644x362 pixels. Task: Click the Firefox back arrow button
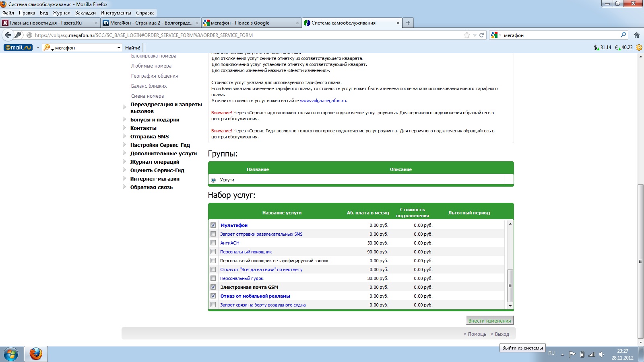click(x=8, y=35)
